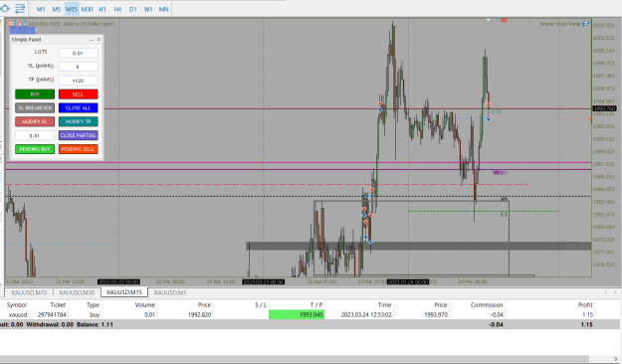Select the highlighted M15 timeframe

[72, 9]
